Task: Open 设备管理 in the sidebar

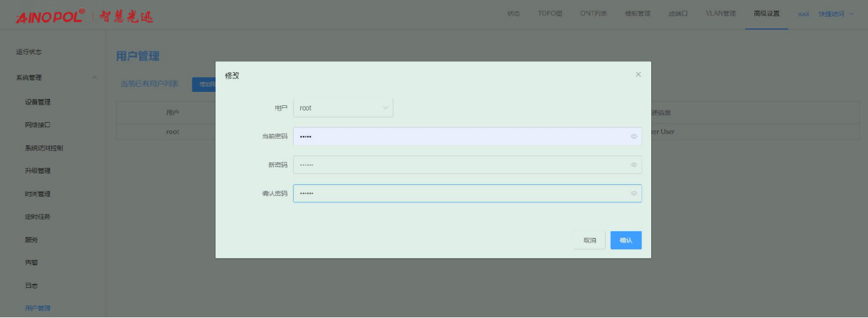Action: click(x=38, y=102)
